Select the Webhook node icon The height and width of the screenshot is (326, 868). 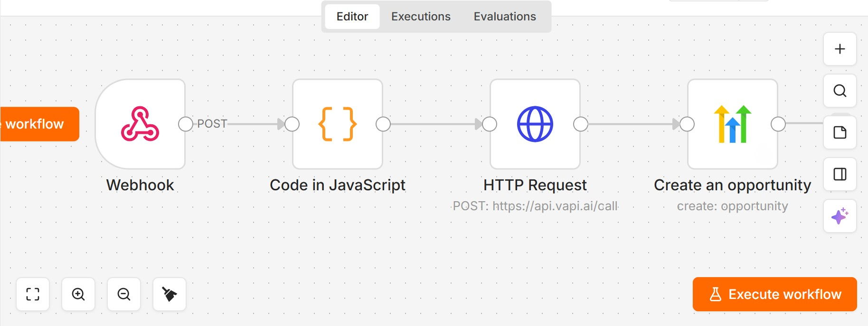coord(140,124)
